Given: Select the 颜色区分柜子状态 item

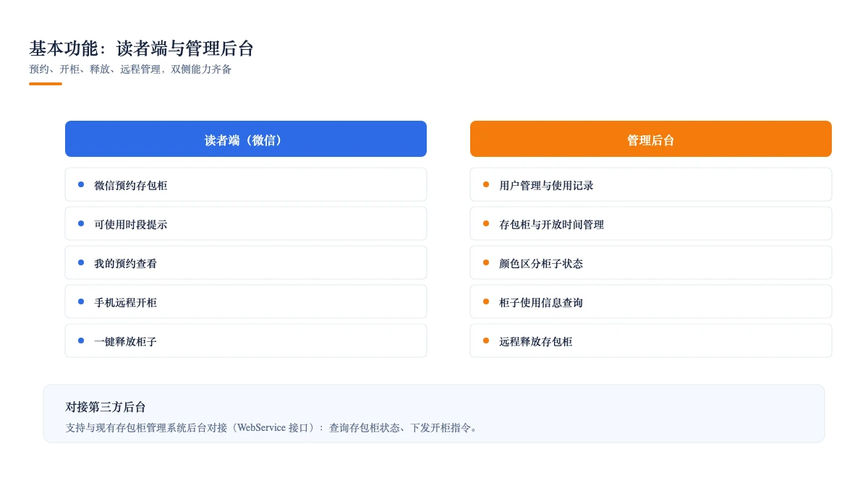Looking at the screenshot, I should (651, 262).
